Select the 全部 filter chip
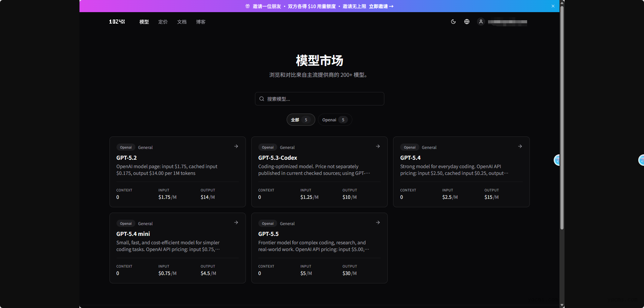The height and width of the screenshot is (308, 644). pyautogui.click(x=301, y=120)
